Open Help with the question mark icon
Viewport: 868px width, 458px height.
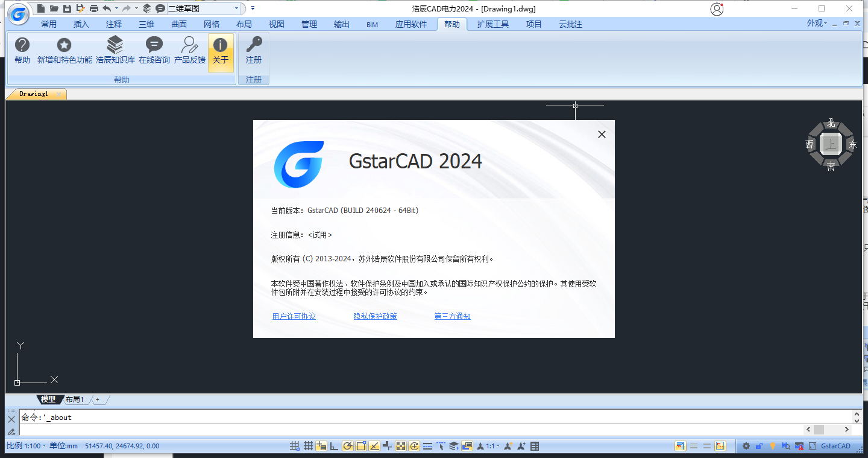coord(22,51)
